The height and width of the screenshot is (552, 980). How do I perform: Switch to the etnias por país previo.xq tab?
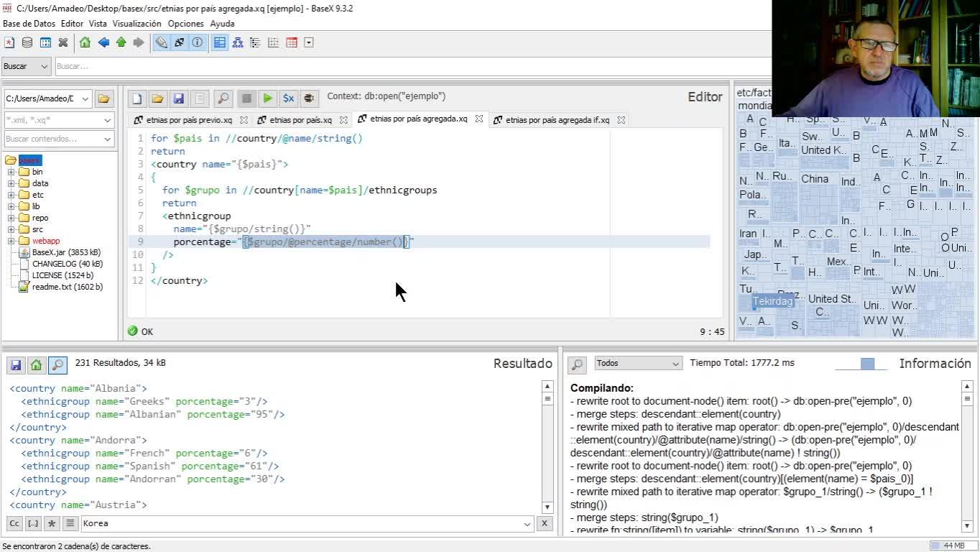188,120
